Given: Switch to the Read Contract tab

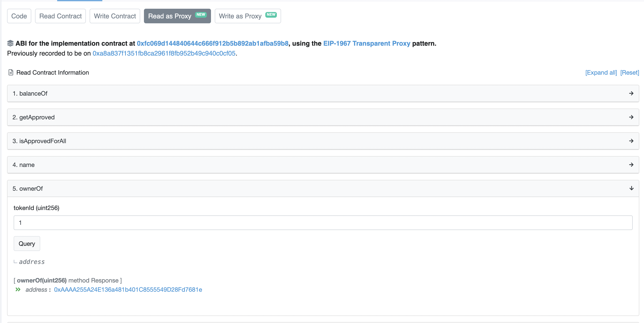Looking at the screenshot, I should click(60, 16).
